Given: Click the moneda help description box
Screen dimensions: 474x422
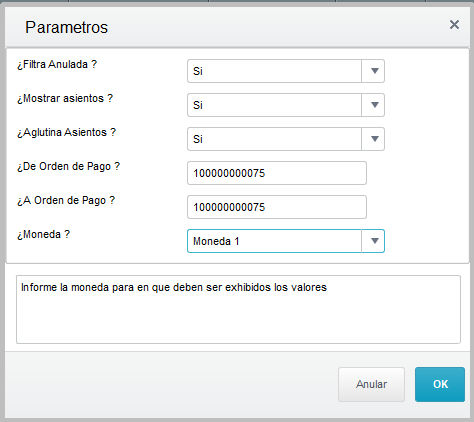Looking at the screenshot, I should tap(238, 309).
